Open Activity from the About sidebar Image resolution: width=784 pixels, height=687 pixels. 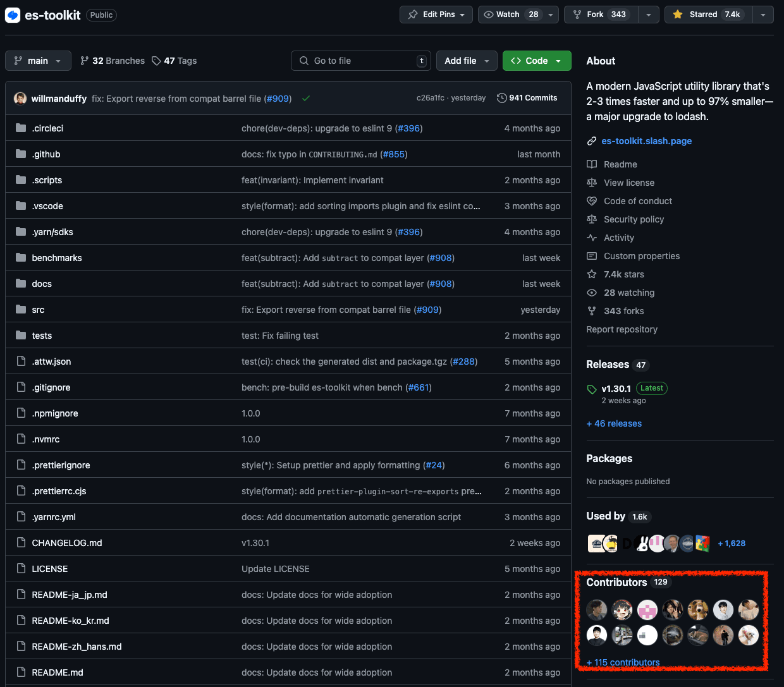618,238
